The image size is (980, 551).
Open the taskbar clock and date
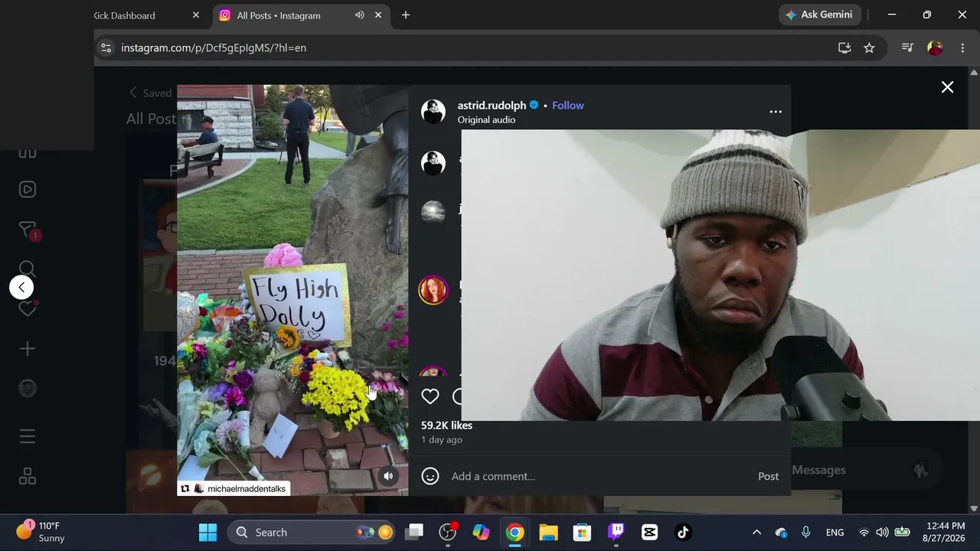click(x=946, y=532)
